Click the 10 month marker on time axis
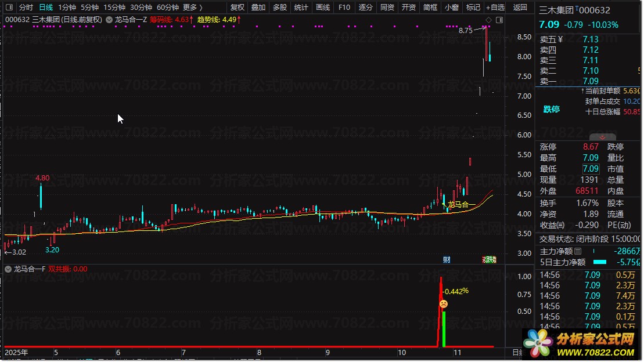This screenshot has width=644, height=362. 402,353
